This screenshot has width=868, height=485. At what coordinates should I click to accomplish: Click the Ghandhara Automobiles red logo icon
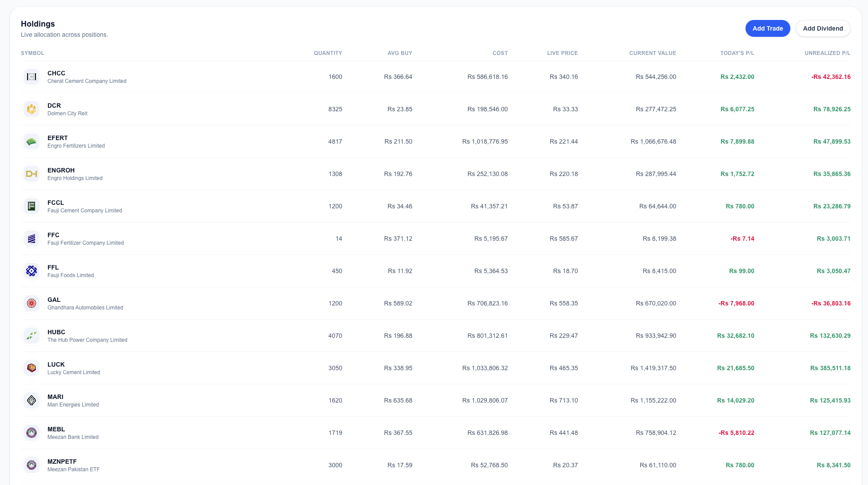tap(32, 303)
